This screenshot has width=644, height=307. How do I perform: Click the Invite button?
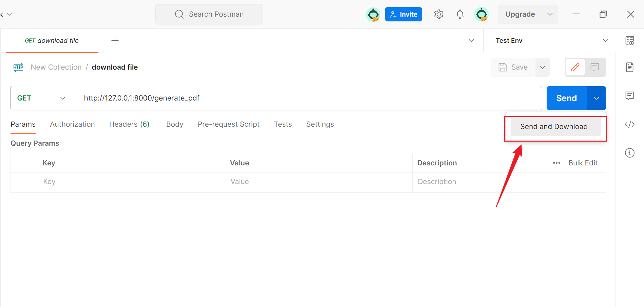pyautogui.click(x=403, y=14)
